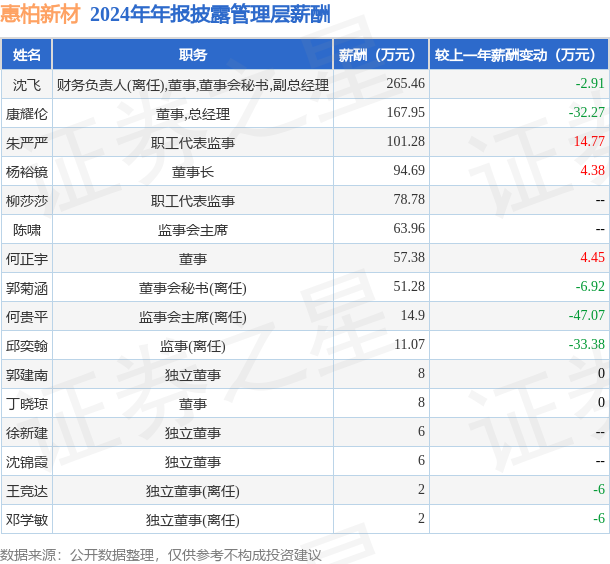This screenshot has width=610, height=564.
Task: Select the name 康耀伦
Action: click(26, 114)
